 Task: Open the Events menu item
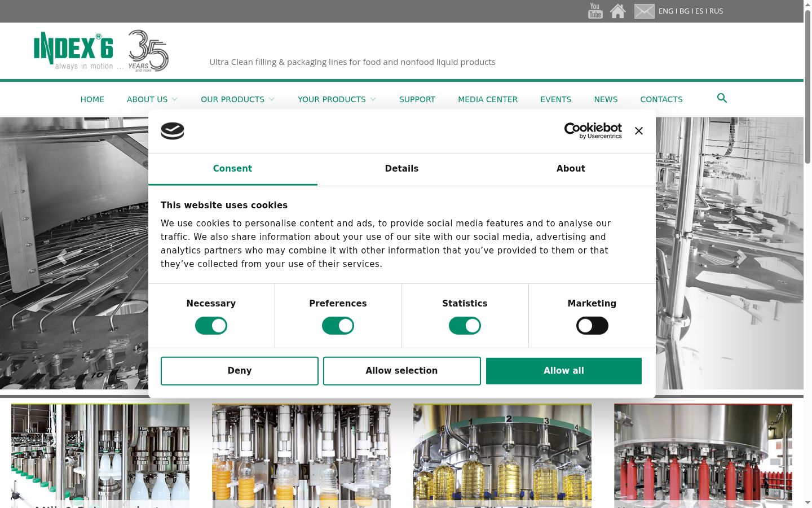(555, 99)
